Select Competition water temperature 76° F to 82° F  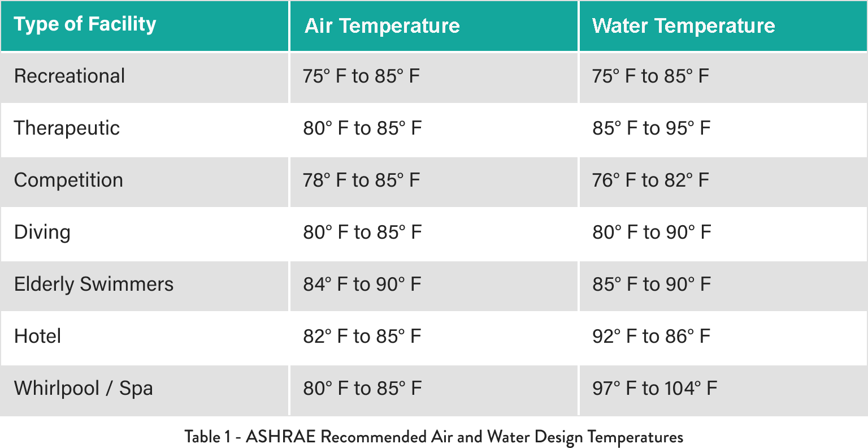(650, 180)
